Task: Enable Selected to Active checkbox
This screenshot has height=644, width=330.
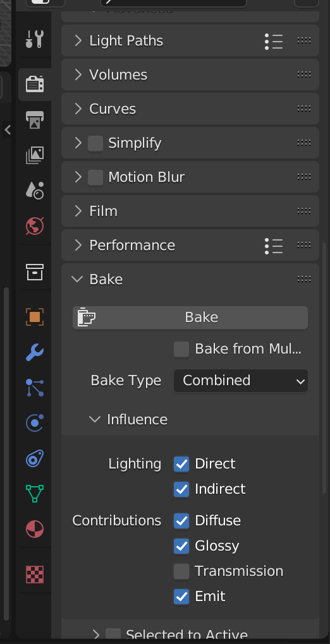Action: pyautogui.click(x=113, y=635)
